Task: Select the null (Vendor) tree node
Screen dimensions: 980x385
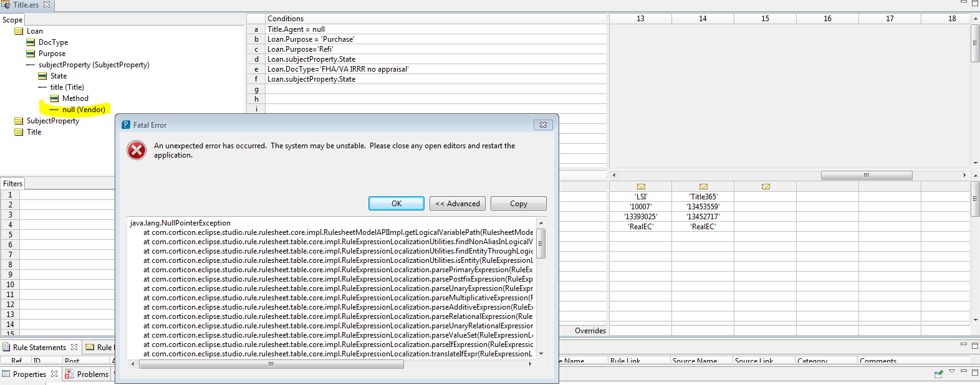Action: pos(84,110)
